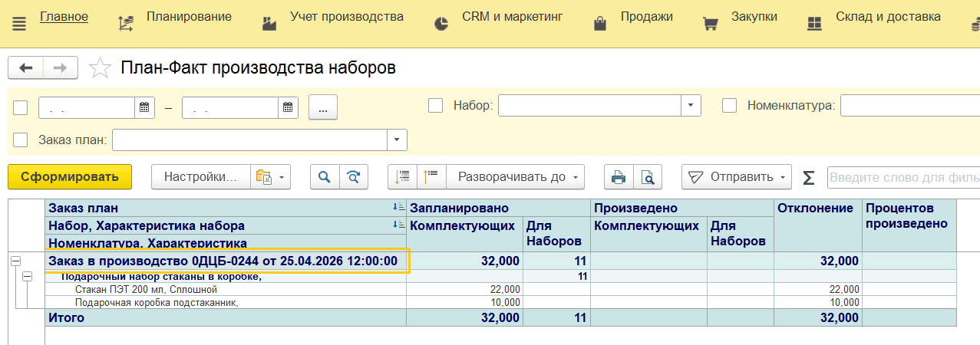The width and height of the screenshot is (980, 345).
Task: Open calendar picker for start date
Action: 144,108
